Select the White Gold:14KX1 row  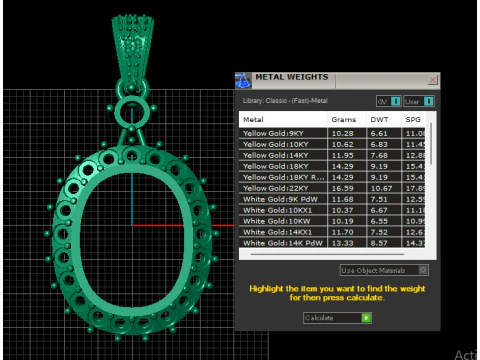pyautogui.click(x=332, y=232)
